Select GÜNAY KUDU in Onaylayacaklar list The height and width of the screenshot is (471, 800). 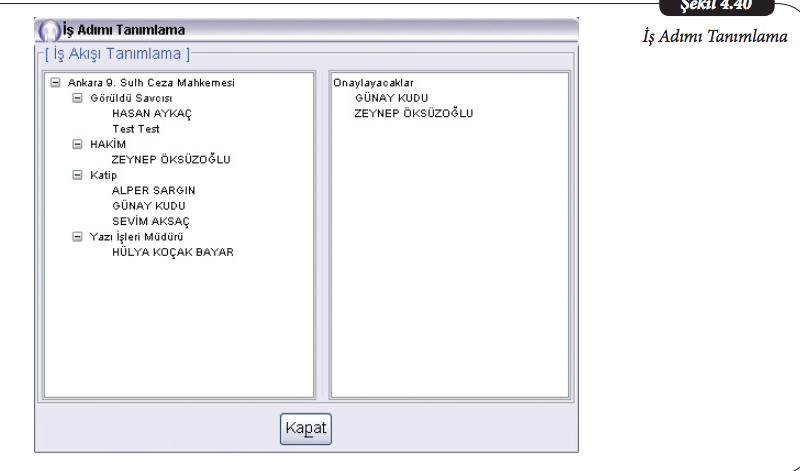(391, 98)
